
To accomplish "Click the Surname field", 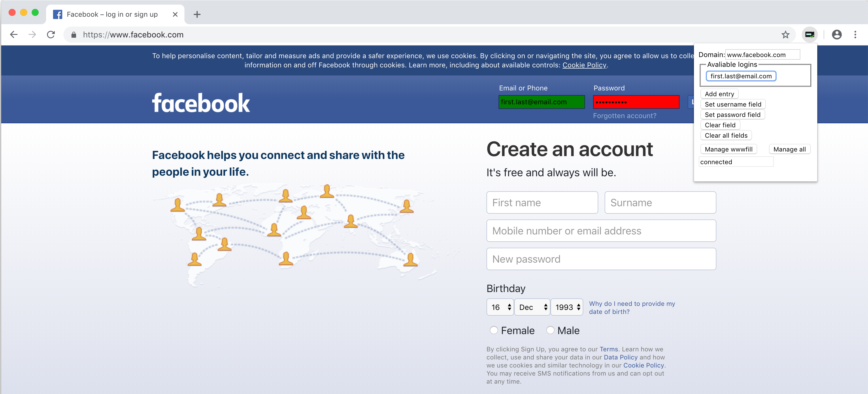I will coord(660,203).
